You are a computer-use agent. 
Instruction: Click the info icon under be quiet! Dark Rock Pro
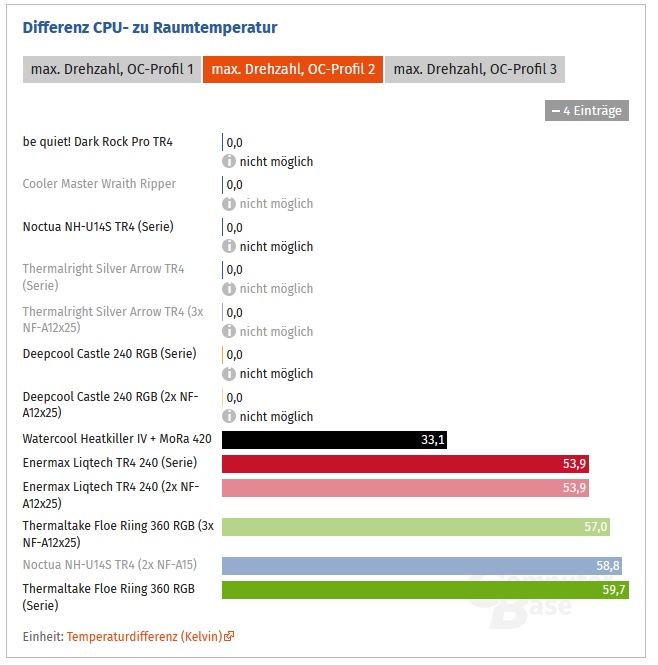pyautogui.click(x=229, y=161)
